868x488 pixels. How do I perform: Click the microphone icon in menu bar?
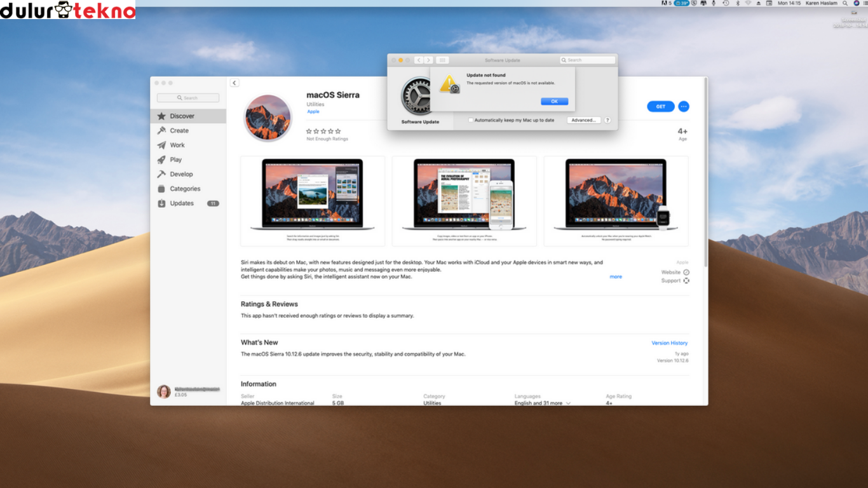pyautogui.click(x=714, y=3)
